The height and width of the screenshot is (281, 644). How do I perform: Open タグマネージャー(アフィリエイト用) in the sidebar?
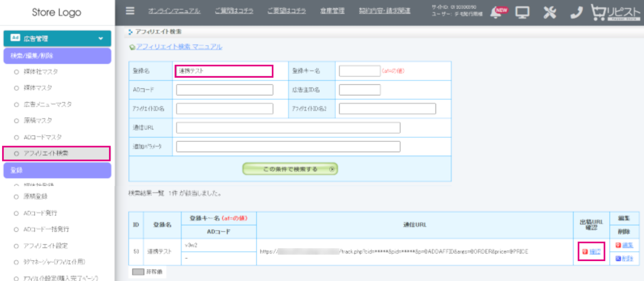click(x=54, y=262)
